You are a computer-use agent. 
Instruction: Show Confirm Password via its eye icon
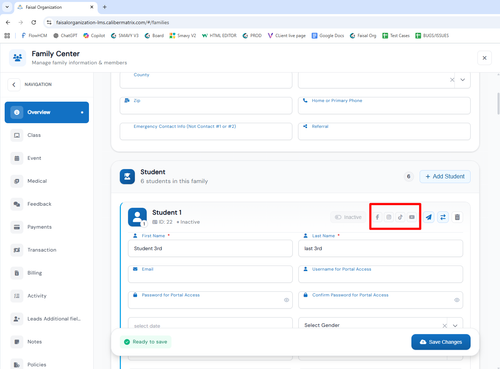click(x=457, y=300)
